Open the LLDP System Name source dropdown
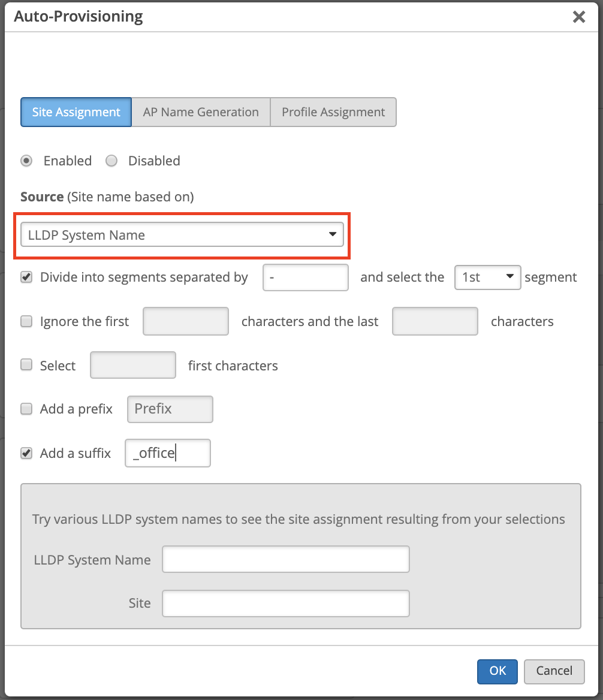The width and height of the screenshot is (603, 700). click(x=182, y=235)
